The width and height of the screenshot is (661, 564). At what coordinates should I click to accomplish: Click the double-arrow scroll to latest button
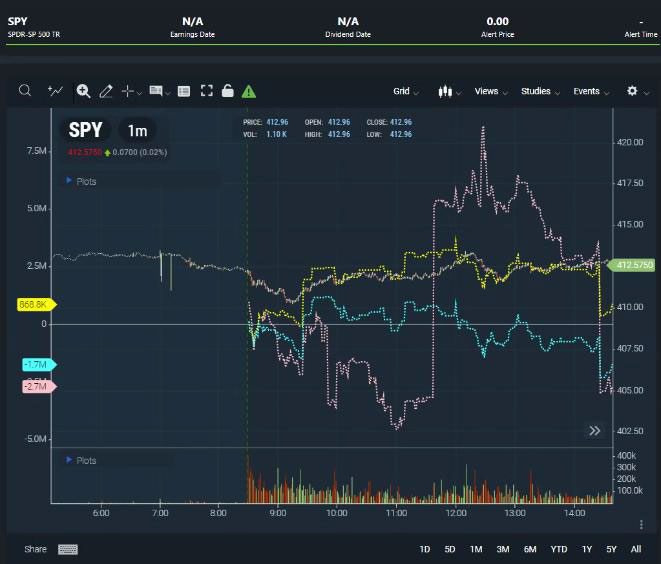coord(594,430)
